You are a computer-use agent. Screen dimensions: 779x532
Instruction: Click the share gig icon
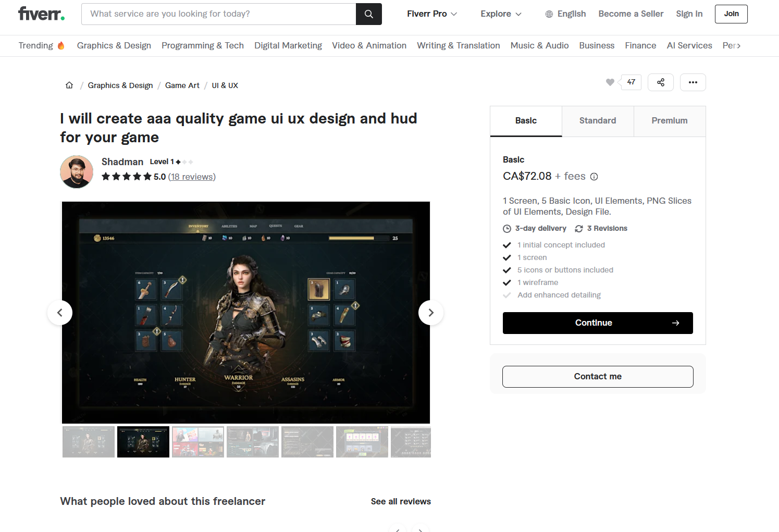[x=661, y=82]
